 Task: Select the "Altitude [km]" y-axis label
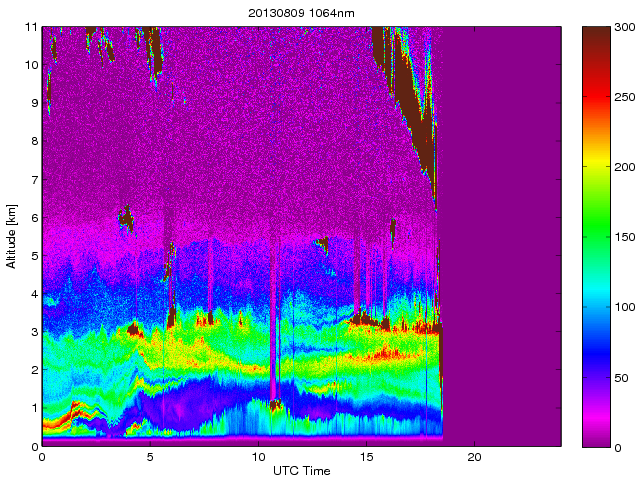(x=12, y=237)
